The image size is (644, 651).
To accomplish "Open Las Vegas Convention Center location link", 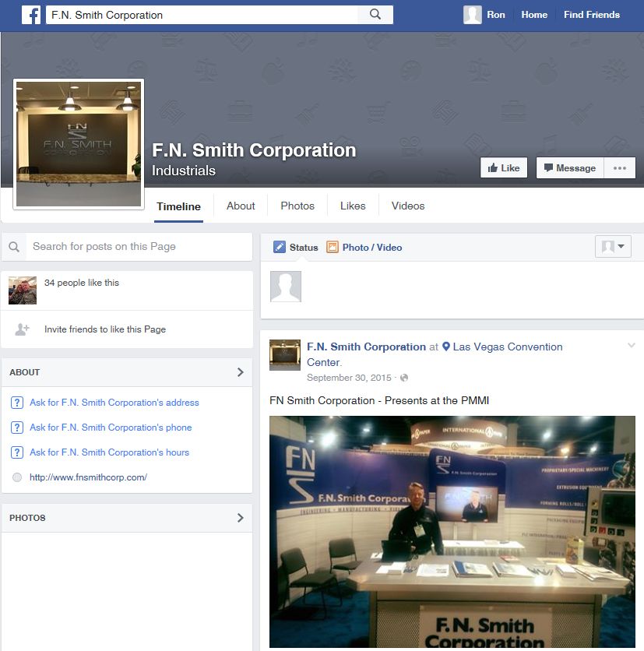I will click(x=435, y=354).
